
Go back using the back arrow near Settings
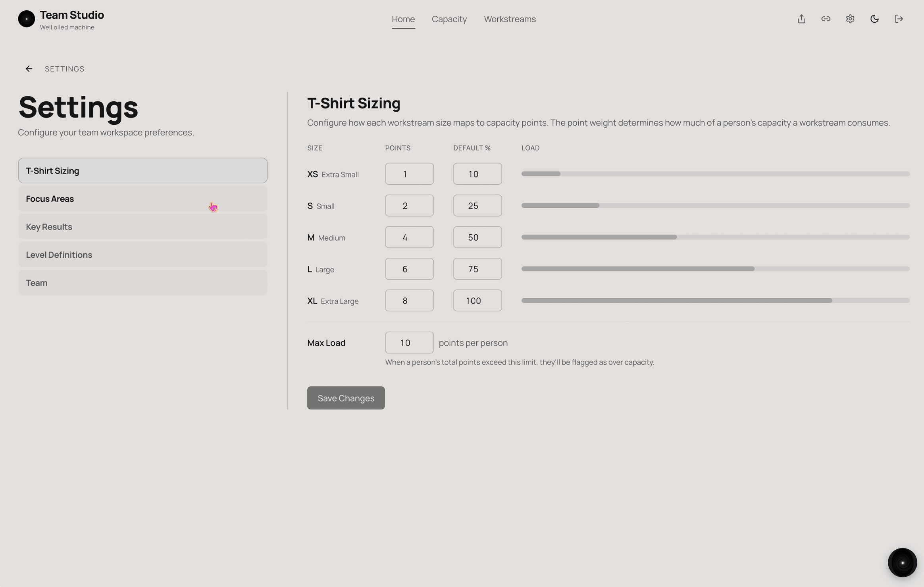[x=29, y=68]
